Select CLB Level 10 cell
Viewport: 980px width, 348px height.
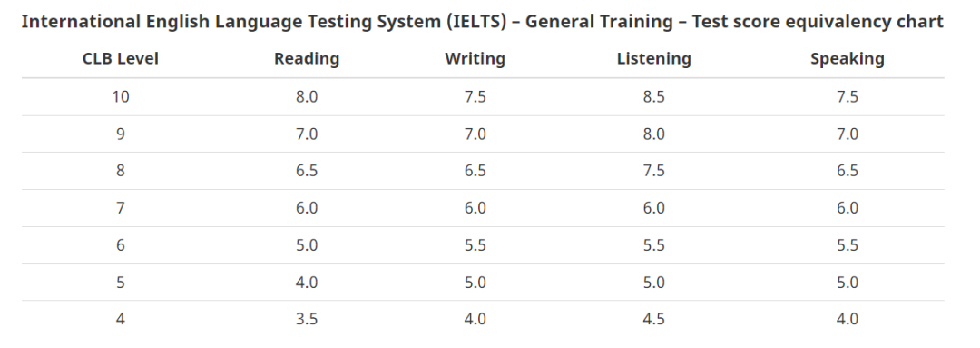[120, 97]
